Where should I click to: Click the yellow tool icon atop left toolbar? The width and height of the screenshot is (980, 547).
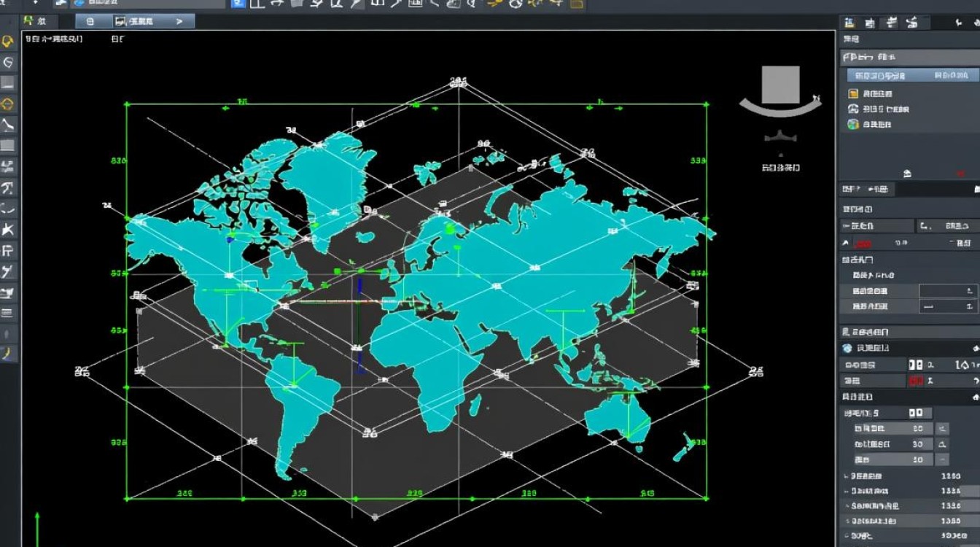tap(9, 42)
